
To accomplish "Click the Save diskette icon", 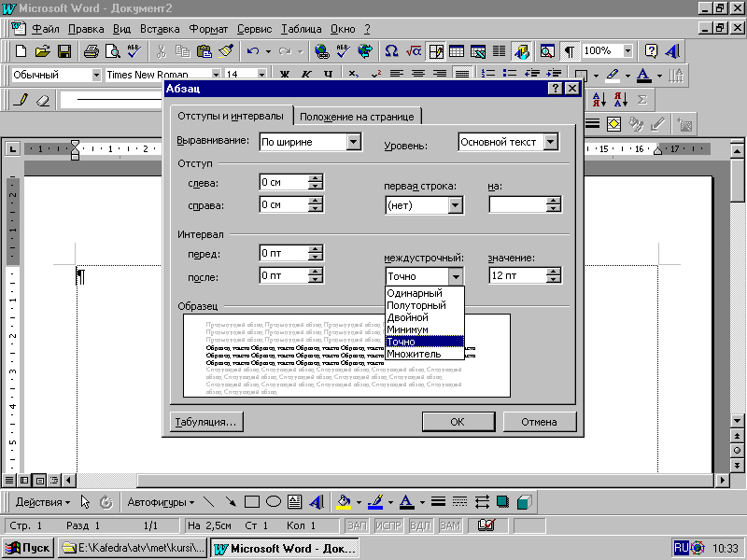I will point(63,51).
